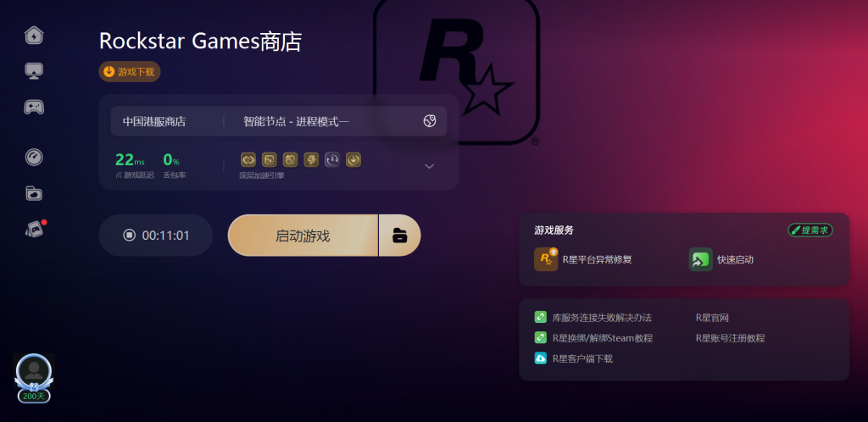Open the speedometer speed test icon
The width and height of the screenshot is (868, 422).
(x=34, y=158)
